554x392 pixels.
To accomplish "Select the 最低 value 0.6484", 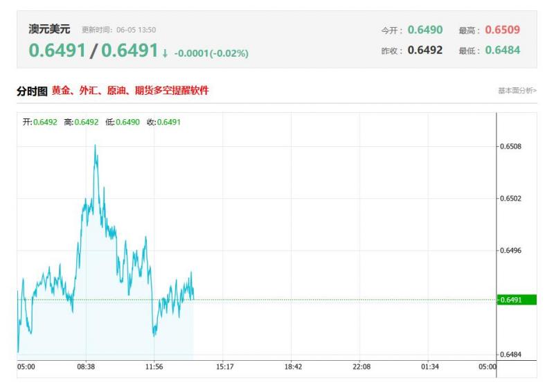I will pyautogui.click(x=503, y=50).
